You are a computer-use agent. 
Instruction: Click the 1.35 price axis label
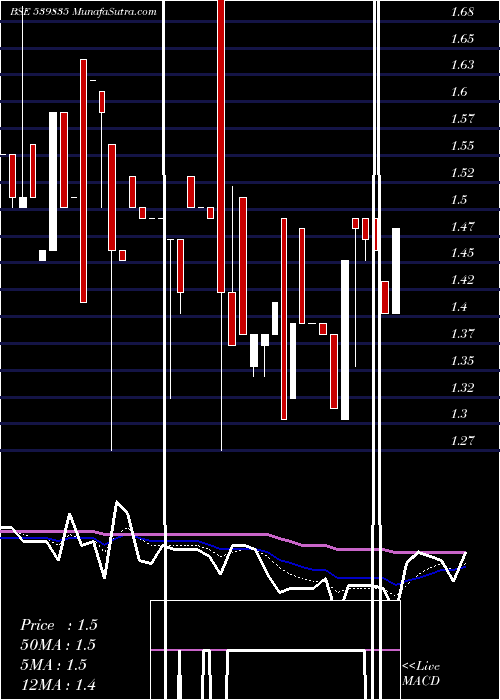462,360
